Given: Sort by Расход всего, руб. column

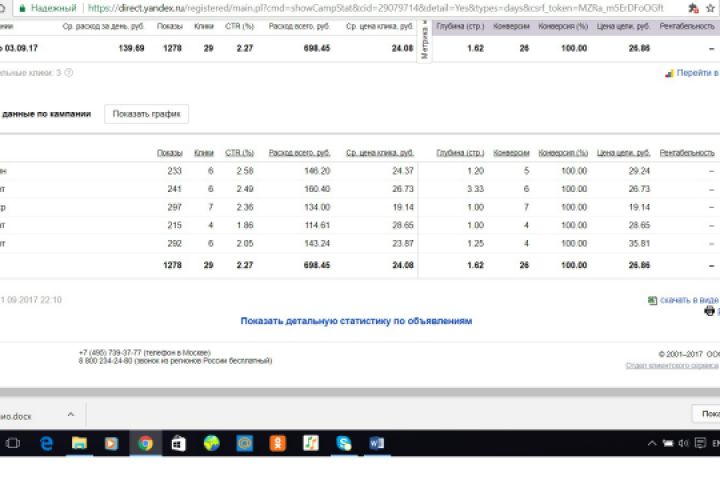Looking at the screenshot, I should [299, 152].
